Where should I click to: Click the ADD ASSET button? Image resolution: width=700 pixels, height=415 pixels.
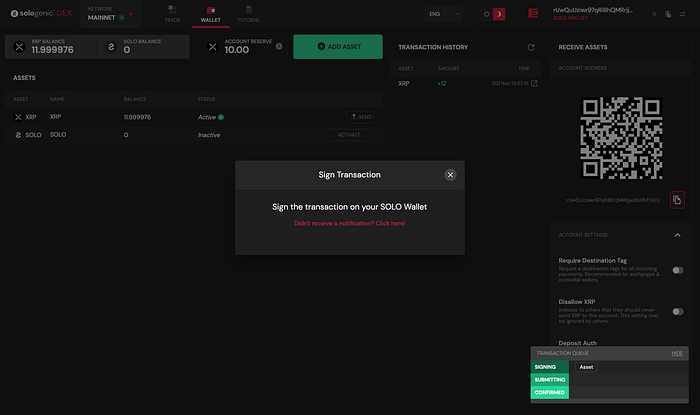[338, 46]
